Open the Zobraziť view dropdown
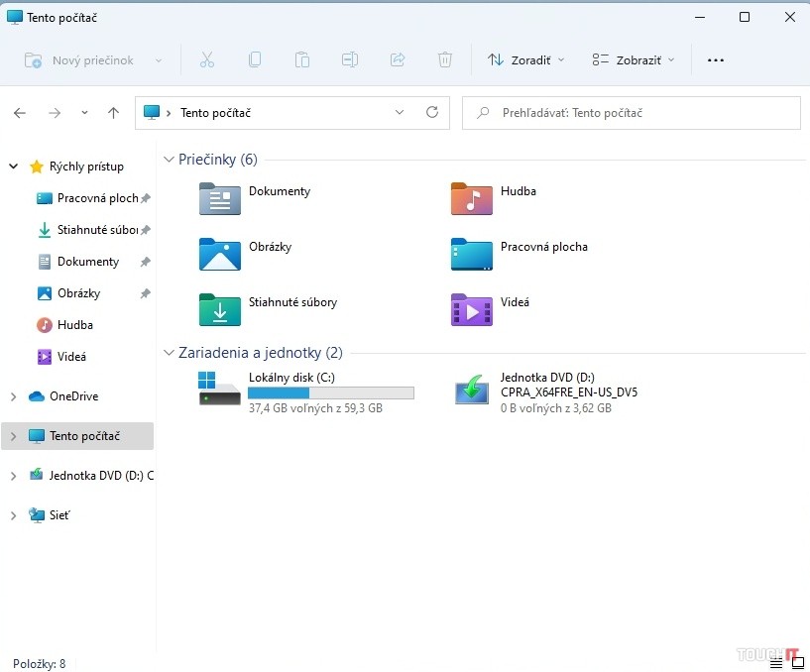 pos(633,60)
